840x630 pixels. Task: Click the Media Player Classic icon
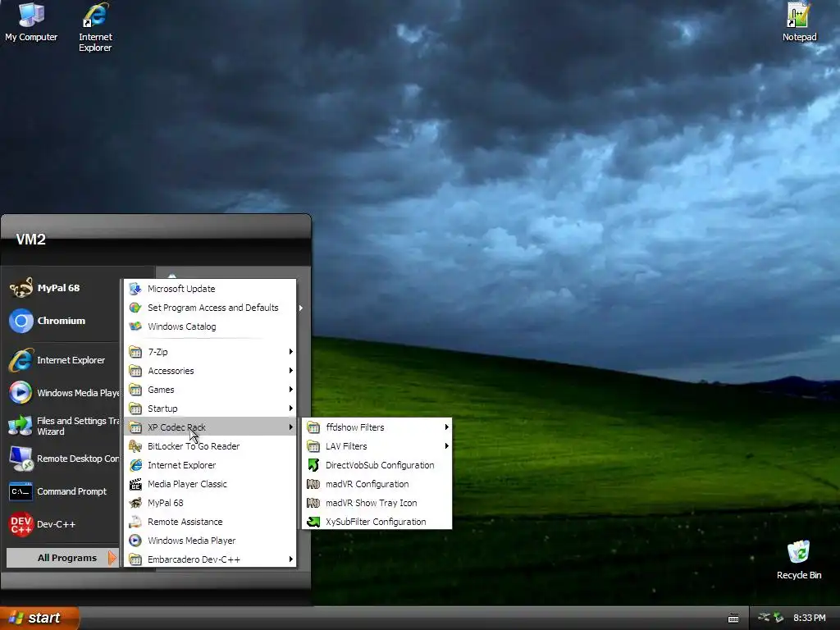click(135, 484)
